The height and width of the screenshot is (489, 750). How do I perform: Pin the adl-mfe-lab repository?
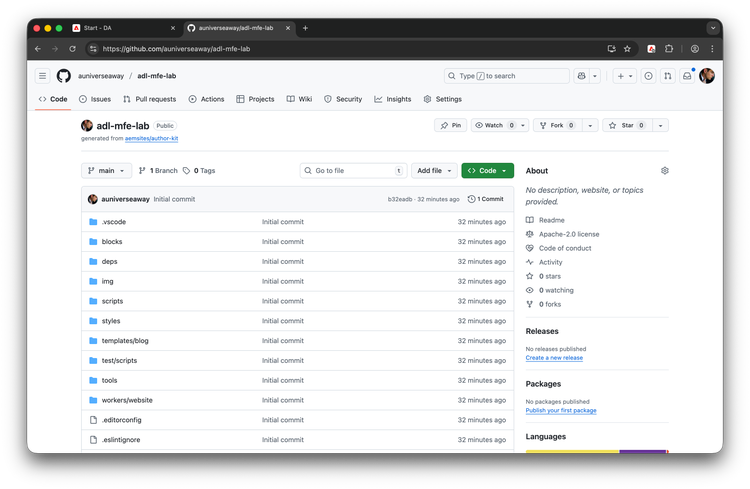pyautogui.click(x=450, y=125)
